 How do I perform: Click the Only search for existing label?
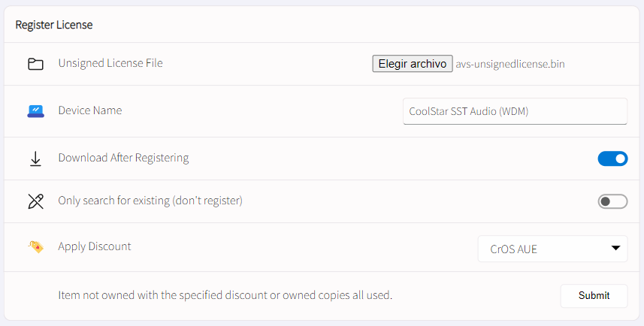(150, 201)
